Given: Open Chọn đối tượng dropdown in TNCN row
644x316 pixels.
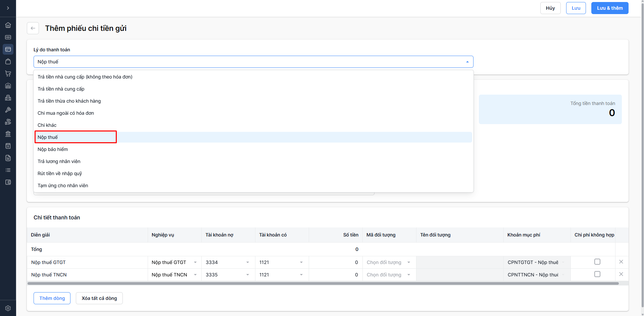Looking at the screenshot, I should (x=408, y=275).
